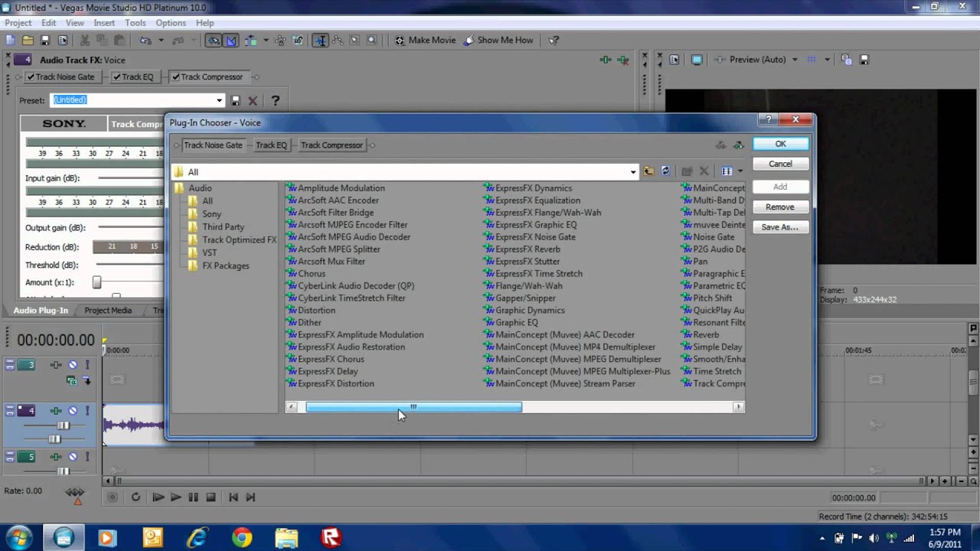Screen dimensions: 980x551
Task: Click Save As... button in chooser
Action: point(780,227)
